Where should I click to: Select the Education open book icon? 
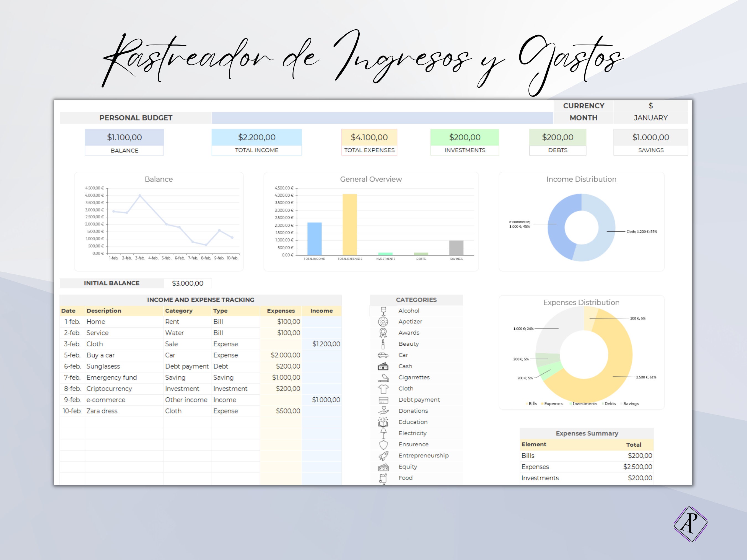tap(383, 422)
